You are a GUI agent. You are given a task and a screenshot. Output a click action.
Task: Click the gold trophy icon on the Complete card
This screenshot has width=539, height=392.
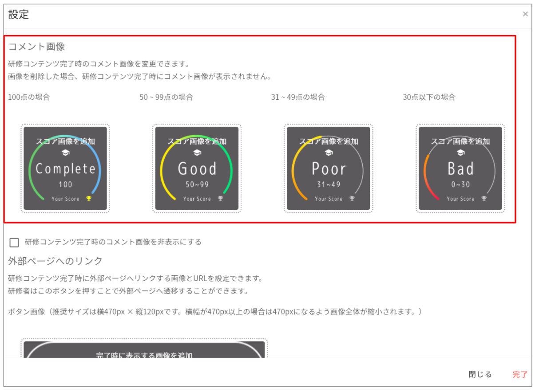tap(89, 199)
